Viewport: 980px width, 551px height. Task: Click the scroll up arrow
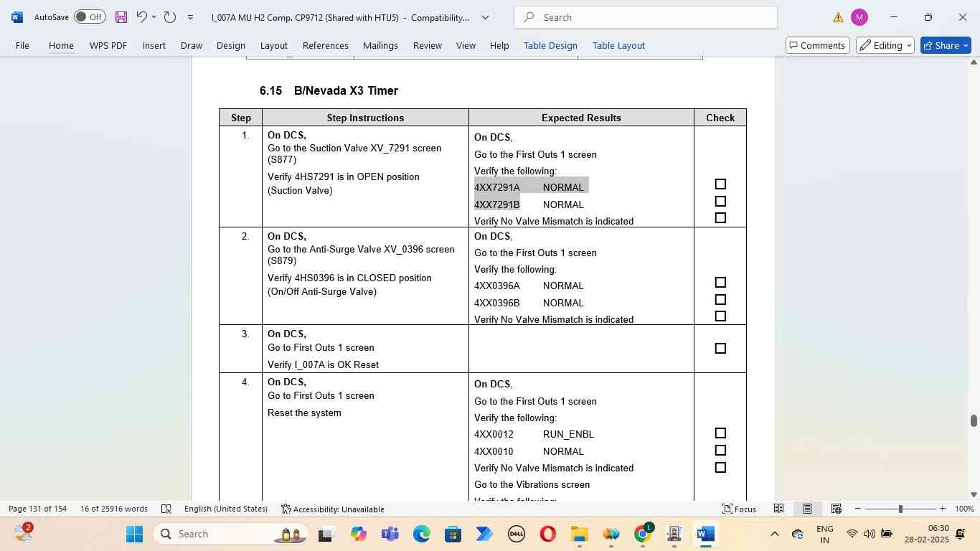tap(974, 62)
